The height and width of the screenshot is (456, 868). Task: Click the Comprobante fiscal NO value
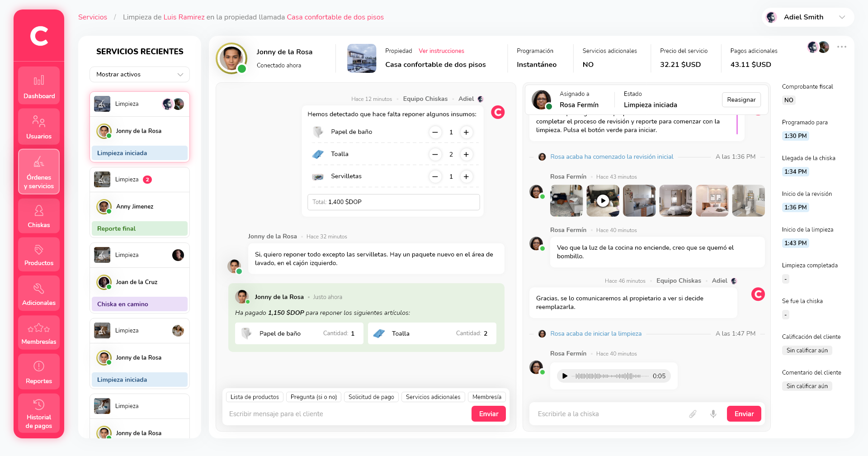point(789,100)
